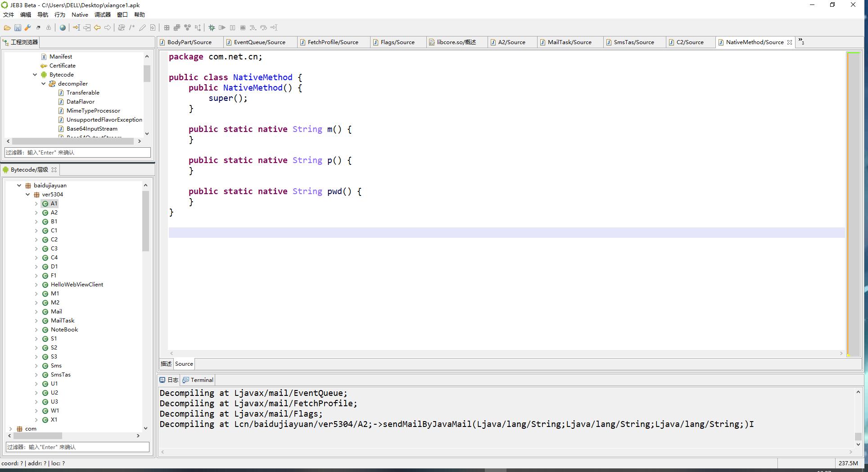Click the project explorer filter field
868x472 pixels.
(x=77, y=153)
